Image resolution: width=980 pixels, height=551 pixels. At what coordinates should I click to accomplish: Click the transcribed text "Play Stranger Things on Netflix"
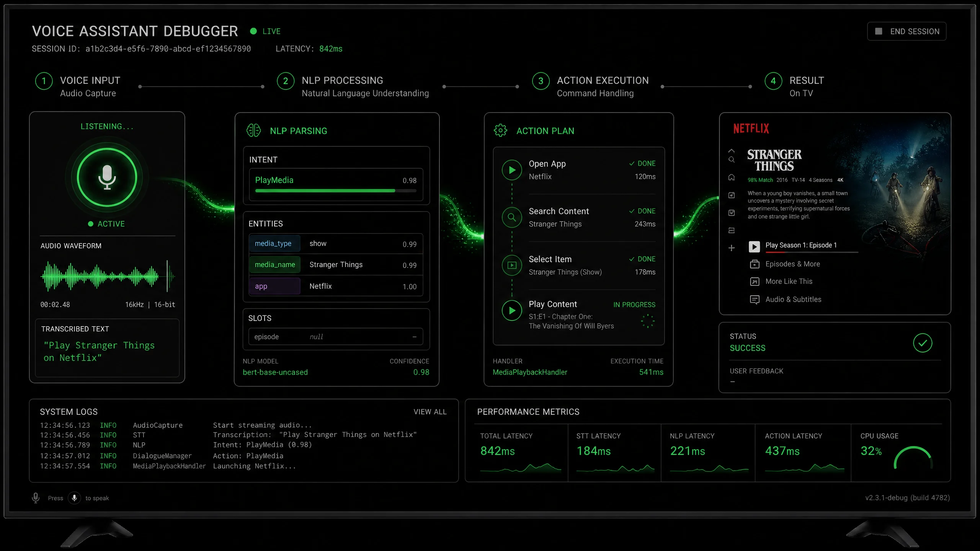tap(99, 352)
